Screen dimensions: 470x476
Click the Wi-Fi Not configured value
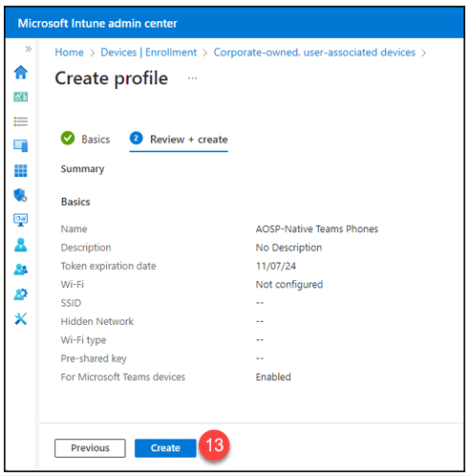coord(289,285)
